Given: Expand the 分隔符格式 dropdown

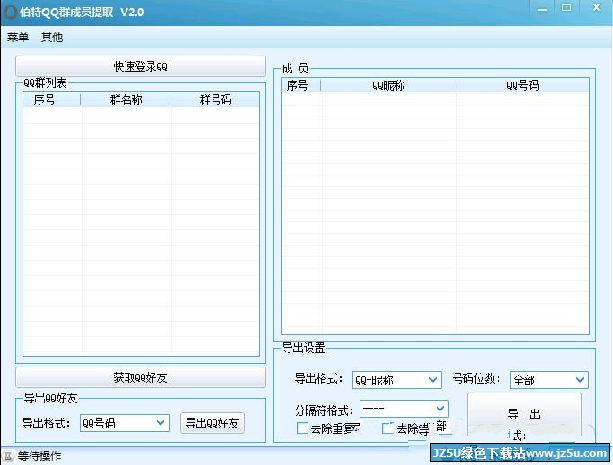Looking at the screenshot, I should [x=404, y=409].
